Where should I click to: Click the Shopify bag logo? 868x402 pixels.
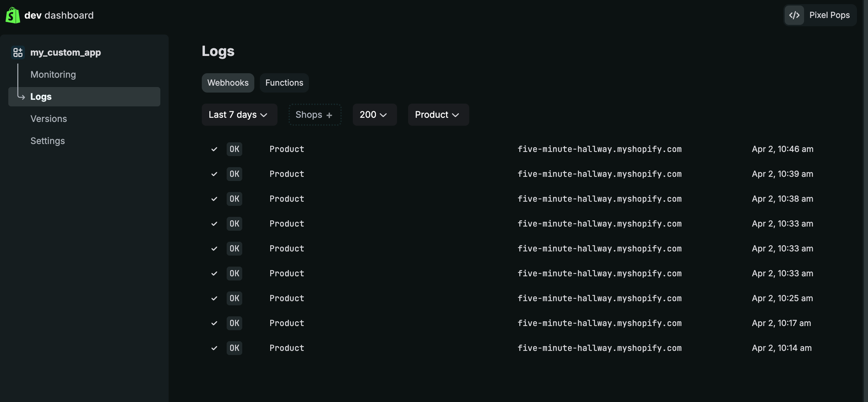(13, 15)
